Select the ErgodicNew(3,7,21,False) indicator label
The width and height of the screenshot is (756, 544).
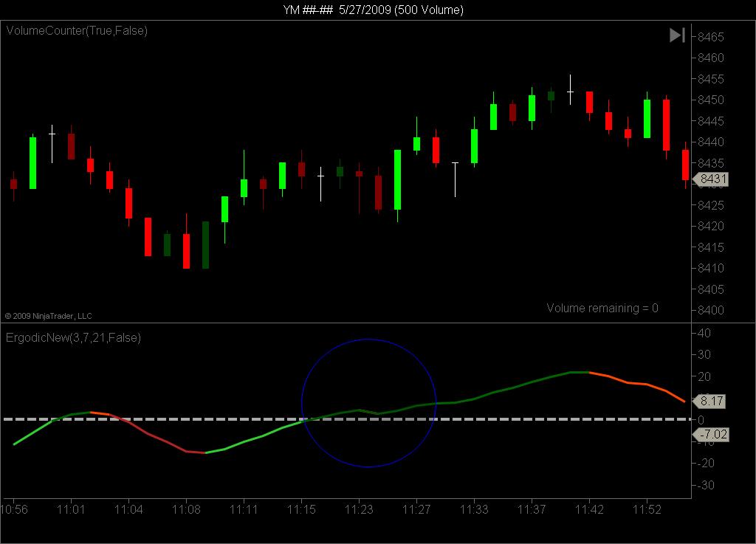[73, 338]
